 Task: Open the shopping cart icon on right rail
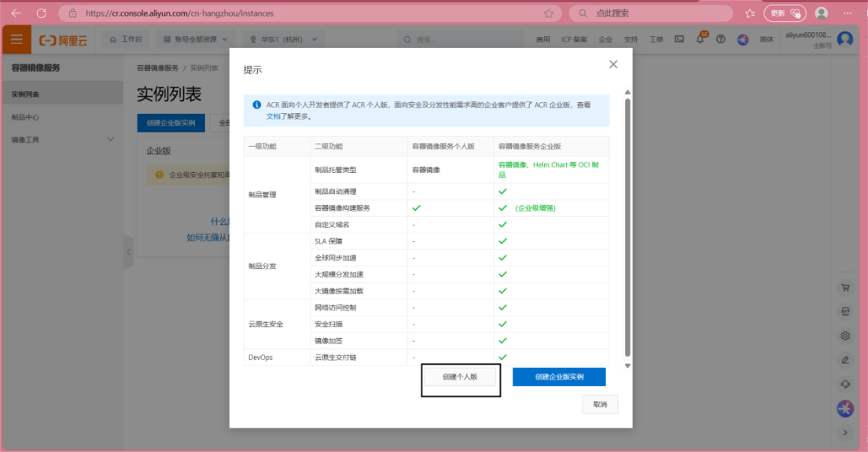tap(845, 288)
